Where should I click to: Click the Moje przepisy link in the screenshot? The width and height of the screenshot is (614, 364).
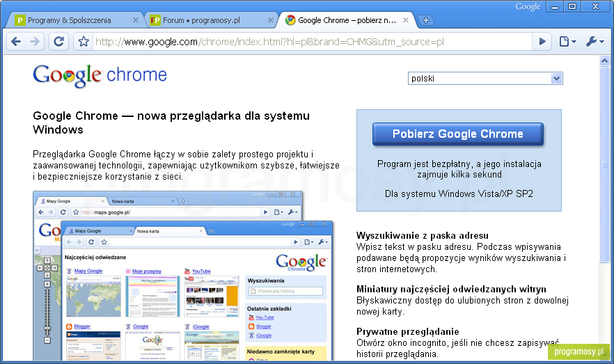146,271
